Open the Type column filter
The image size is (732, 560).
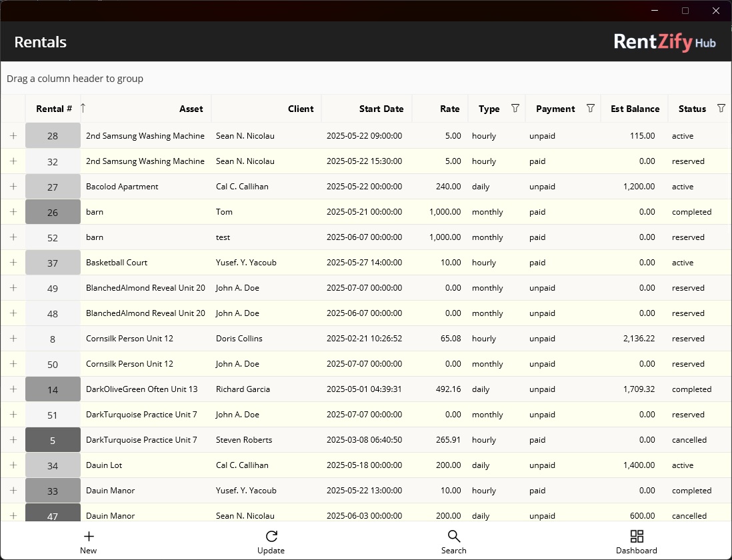514,109
